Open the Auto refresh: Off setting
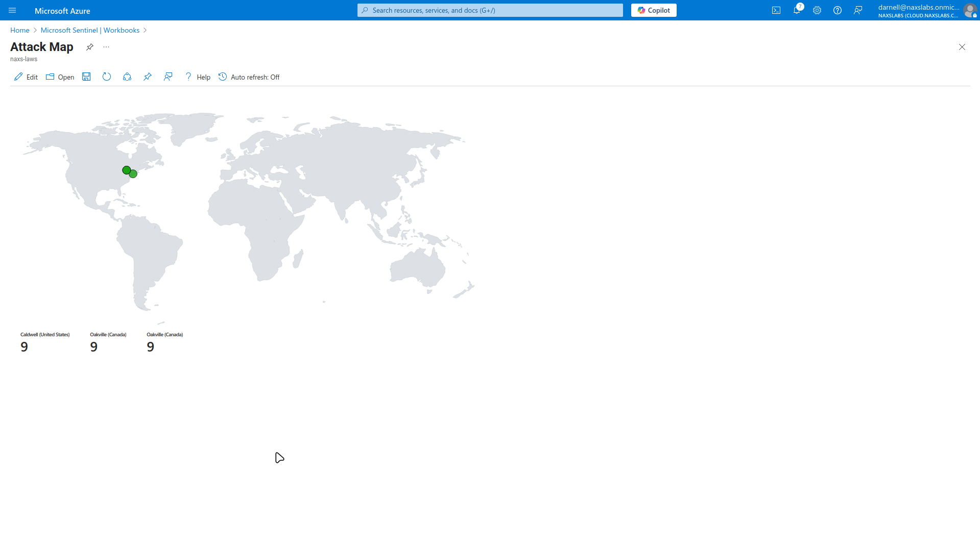This screenshot has height=547, width=980. click(249, 77)
